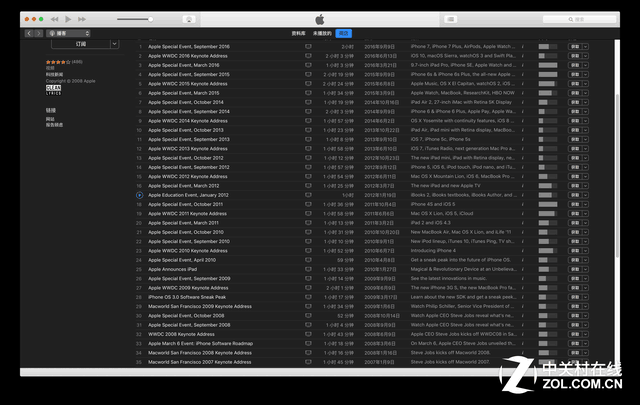Screen dimensions: 640x405
Task: Click the play button in the playback controls
Action: pyautogui.click(x=68, y=19)
